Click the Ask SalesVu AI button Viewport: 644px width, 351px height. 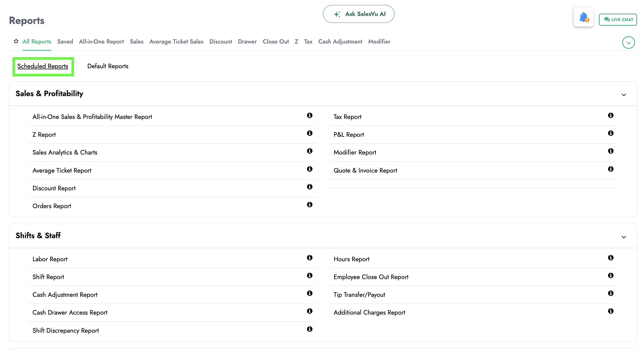pos(358,14)
